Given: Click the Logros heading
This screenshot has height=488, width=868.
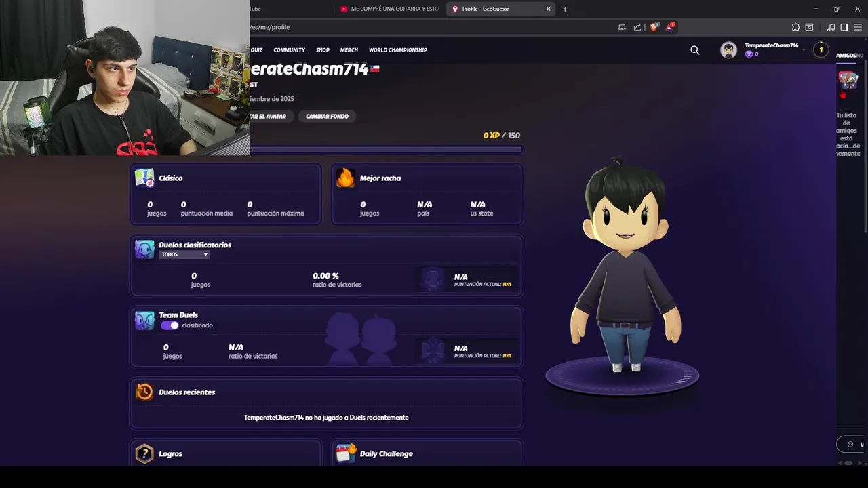Looking at the screenshot, I should pos(170,453).
